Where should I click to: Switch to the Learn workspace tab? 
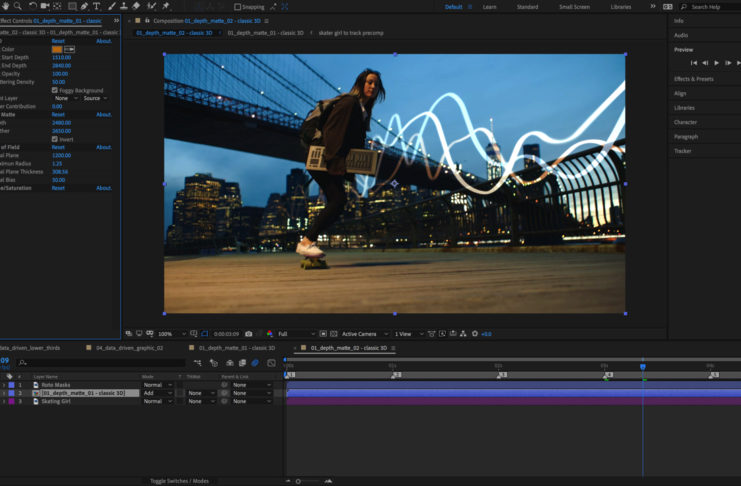click(489, 7)
